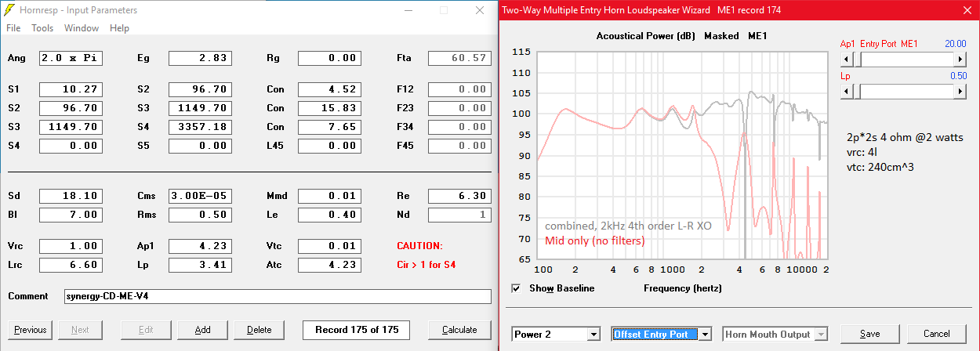Click the Record 175 of 175 indicator
Screen dimensions: 980x351
click(x=357, y=330)
